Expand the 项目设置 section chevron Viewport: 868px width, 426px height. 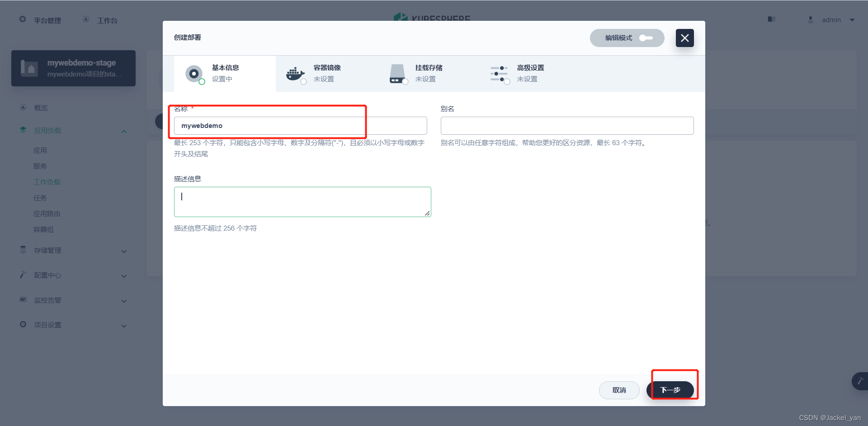tap(124, 326)
